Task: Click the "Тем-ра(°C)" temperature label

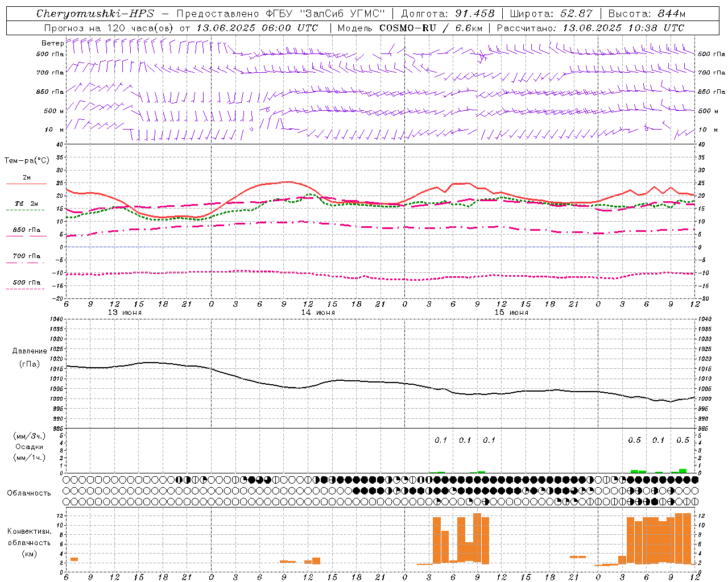Action: pyautogui.click(x=27, y=161)
